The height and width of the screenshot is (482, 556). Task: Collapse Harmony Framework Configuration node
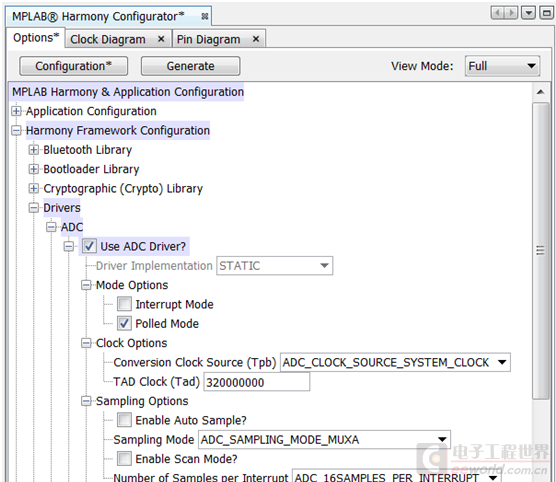coord(16,131)
